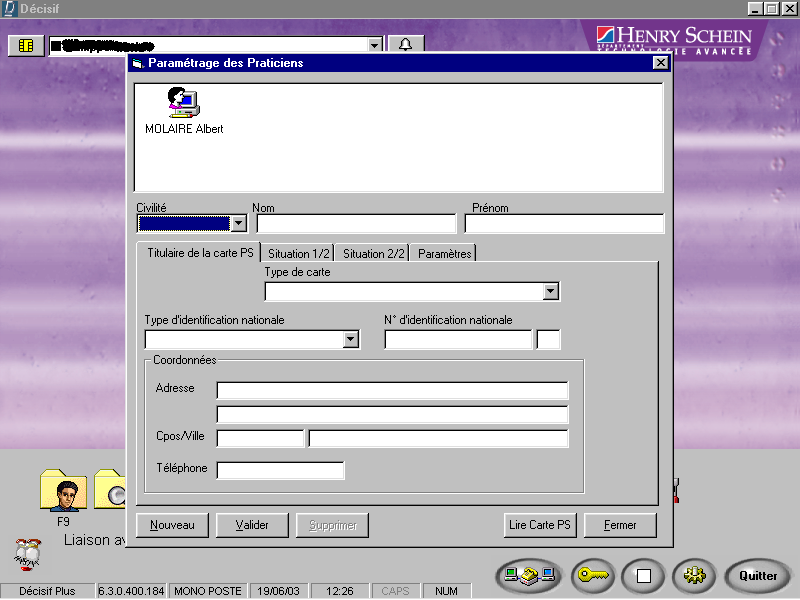Open the F9 patient folder icon
This screenshot has height=600, width=800.
[63, 491]
